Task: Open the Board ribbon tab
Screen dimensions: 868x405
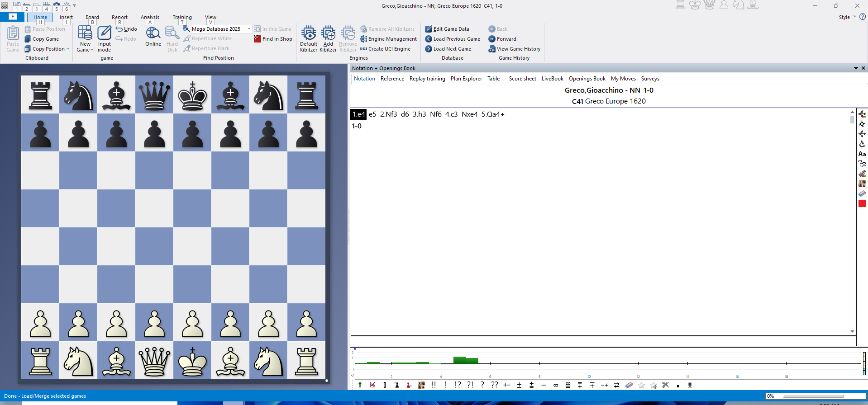Action: click(x=92, y=17)
